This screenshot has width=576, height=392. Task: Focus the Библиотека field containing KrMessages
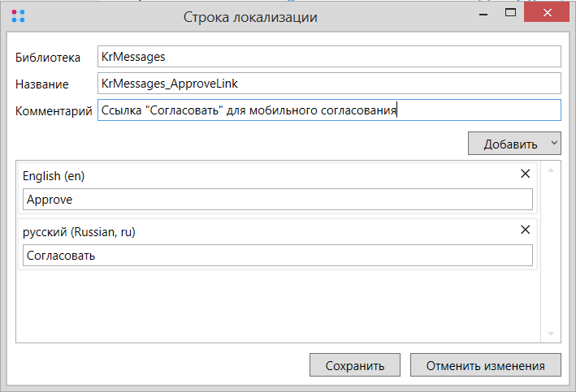coord(329,57)
